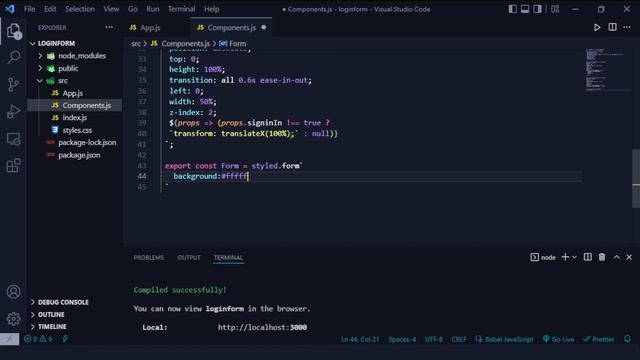
Task: Split the editor to the right
Action: (x=612, y=27)
